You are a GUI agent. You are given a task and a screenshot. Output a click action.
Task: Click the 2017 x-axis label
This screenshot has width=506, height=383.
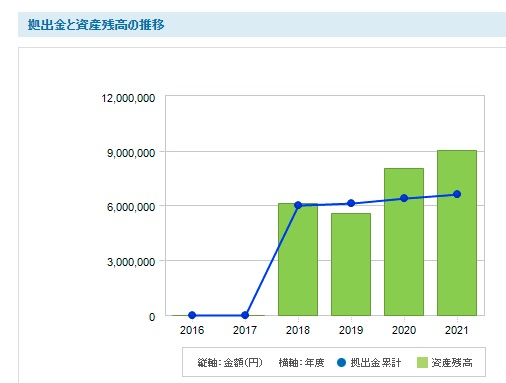tap(245, 330)
